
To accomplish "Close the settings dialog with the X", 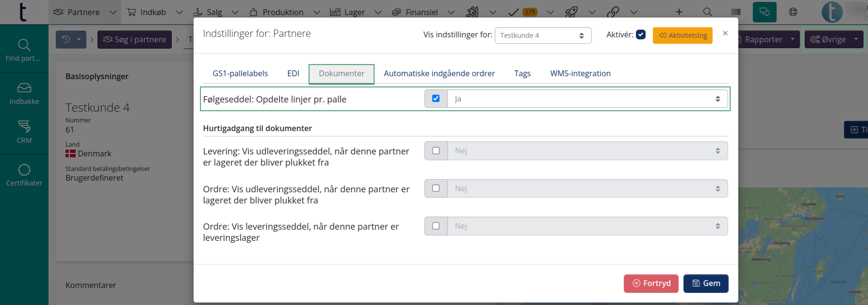I will (x=725, y=34).
